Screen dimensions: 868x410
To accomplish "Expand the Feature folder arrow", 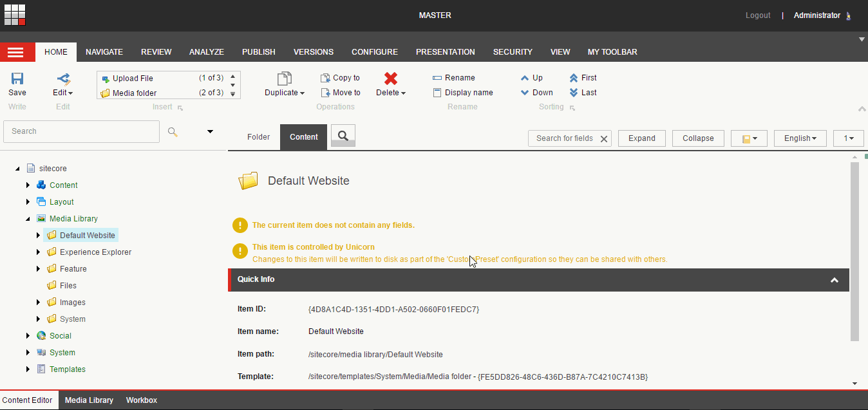I will (38, 269).
